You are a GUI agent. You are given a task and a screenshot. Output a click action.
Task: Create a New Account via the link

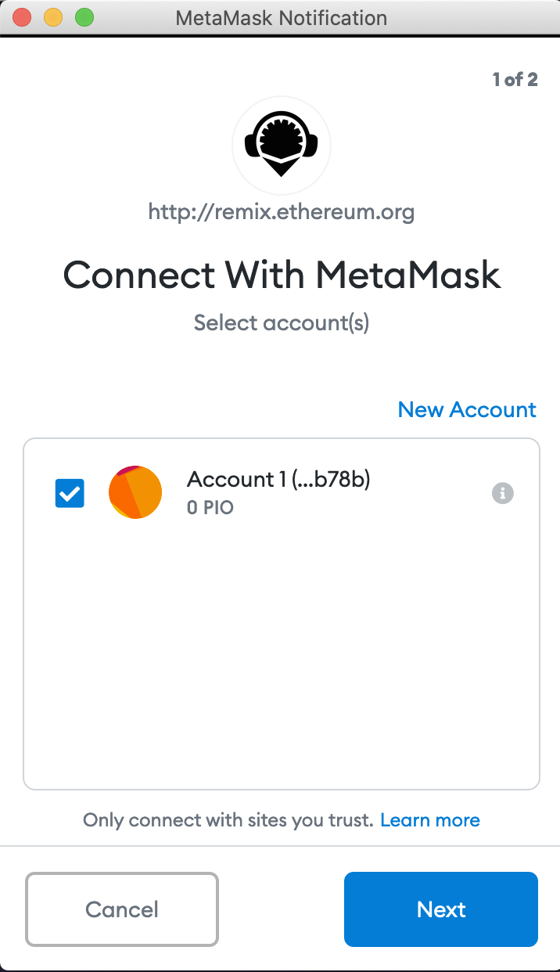coord(467,409)
